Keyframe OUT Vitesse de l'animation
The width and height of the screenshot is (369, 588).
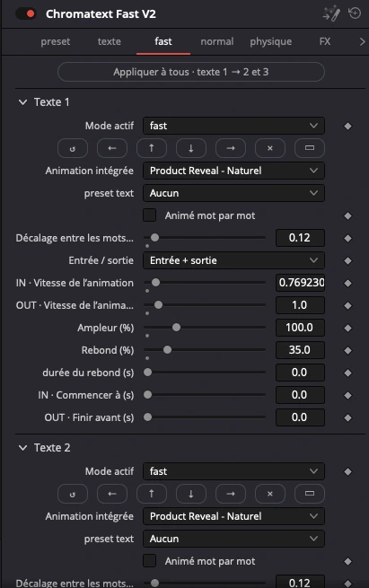tap(347, 305)
